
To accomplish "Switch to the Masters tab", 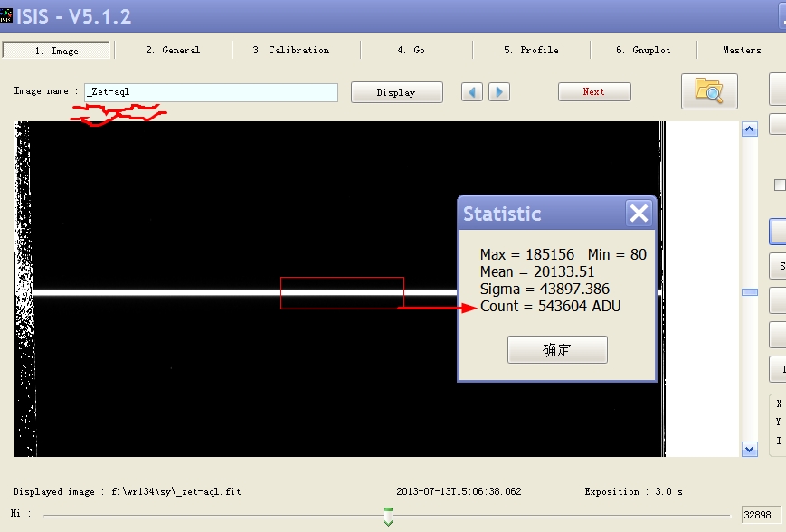I will 742,51.
